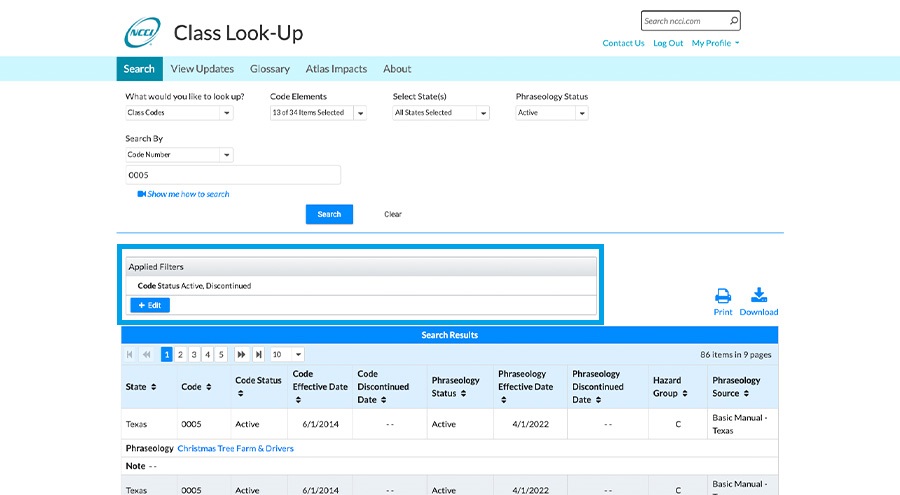This screenshot has height=495, width=900.
Task: Select the Search tab
Action: click(139, 69)
